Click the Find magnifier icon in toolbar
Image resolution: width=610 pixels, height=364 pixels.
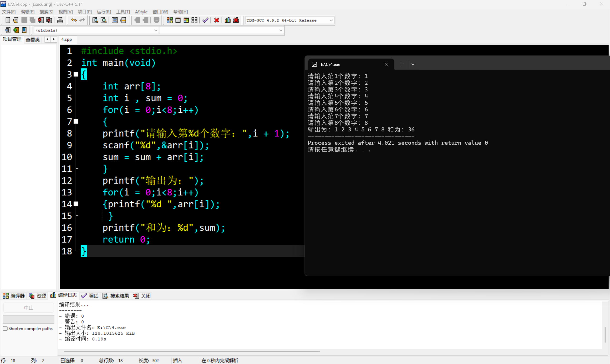pos(95,20)
